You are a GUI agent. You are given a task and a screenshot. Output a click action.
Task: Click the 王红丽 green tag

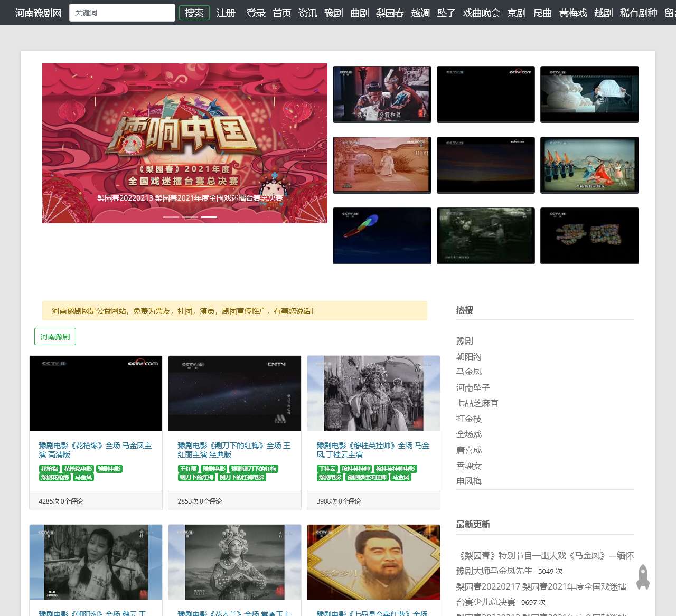[188, 469]
